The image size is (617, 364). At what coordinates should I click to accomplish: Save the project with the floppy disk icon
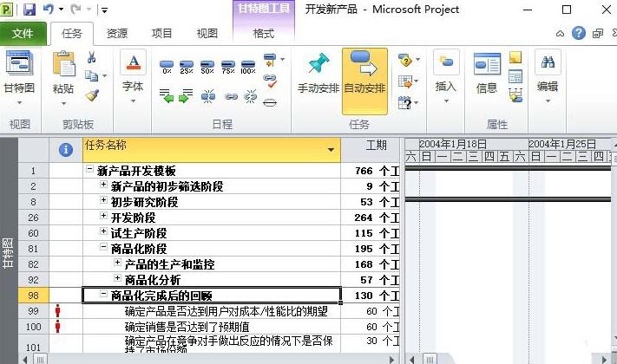(30, 10)
